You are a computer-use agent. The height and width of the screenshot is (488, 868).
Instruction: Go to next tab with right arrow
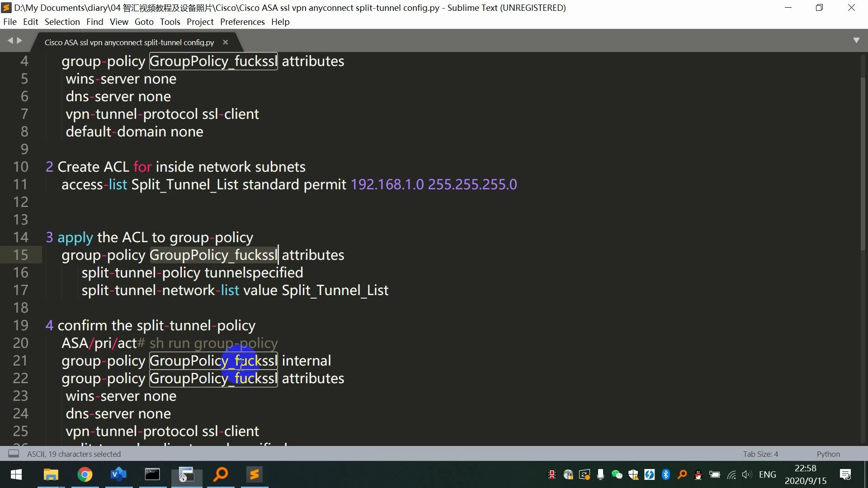click(x=19, y=41)
